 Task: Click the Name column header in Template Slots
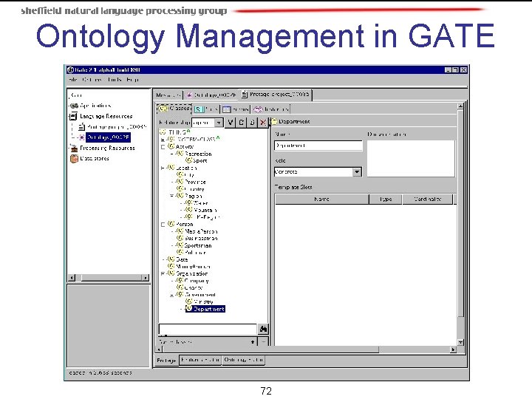[321, 199]
